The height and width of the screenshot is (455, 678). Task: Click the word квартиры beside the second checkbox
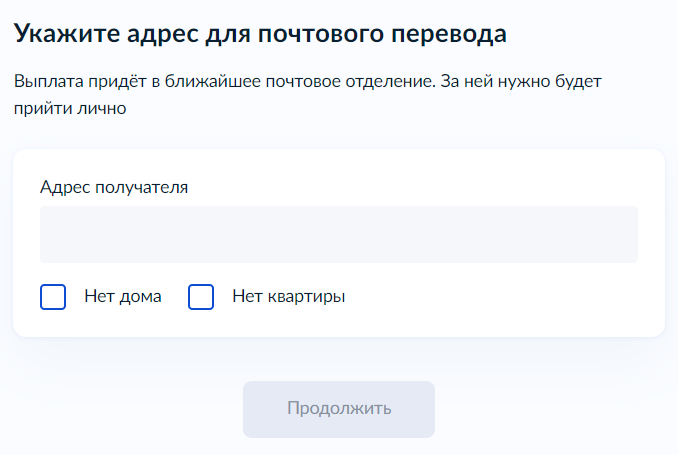306,298
